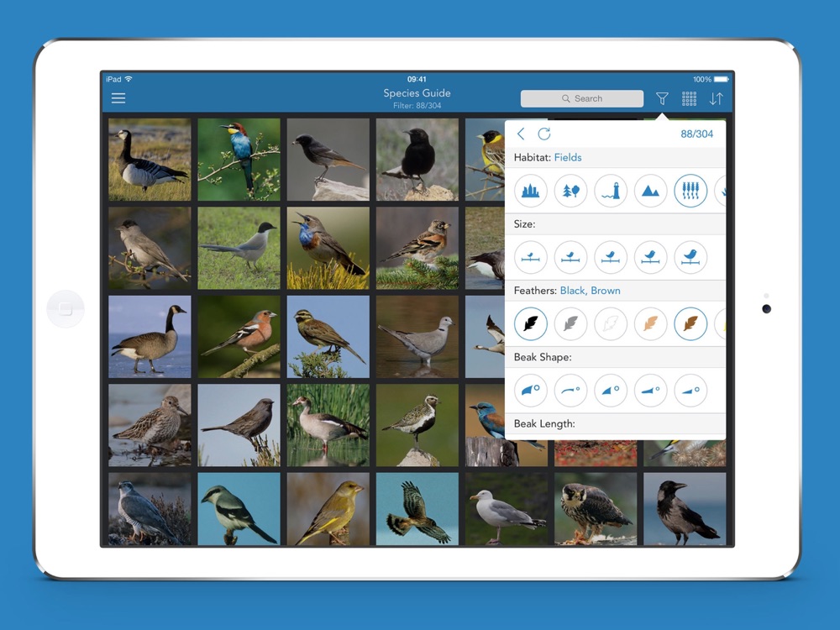
Task: Click the 88/304 result count in panel
Action: (x=696, y=134)
